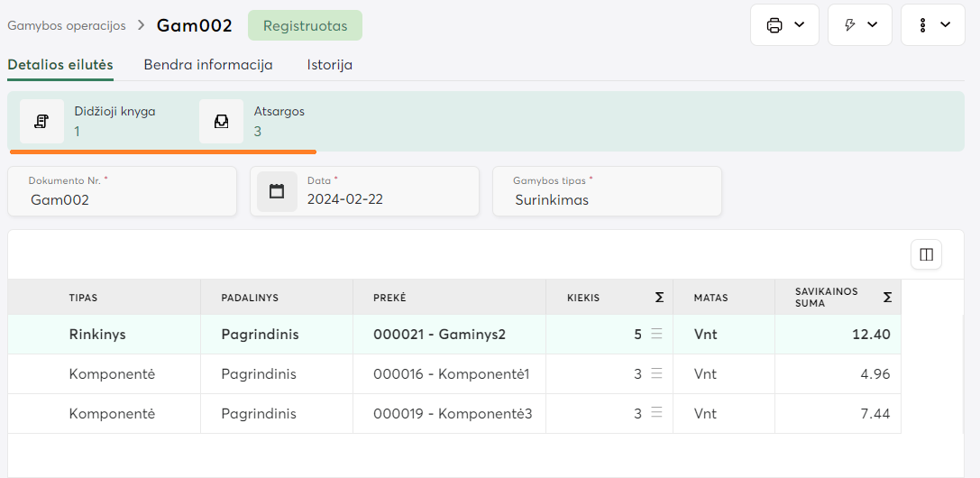Viewport: 980px width, 478px height.
Task: Open the print options dropdown
Action: (784, 25)
